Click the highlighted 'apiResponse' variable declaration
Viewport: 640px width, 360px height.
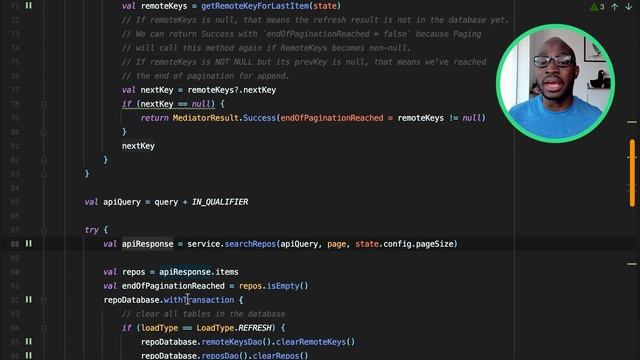147,244
